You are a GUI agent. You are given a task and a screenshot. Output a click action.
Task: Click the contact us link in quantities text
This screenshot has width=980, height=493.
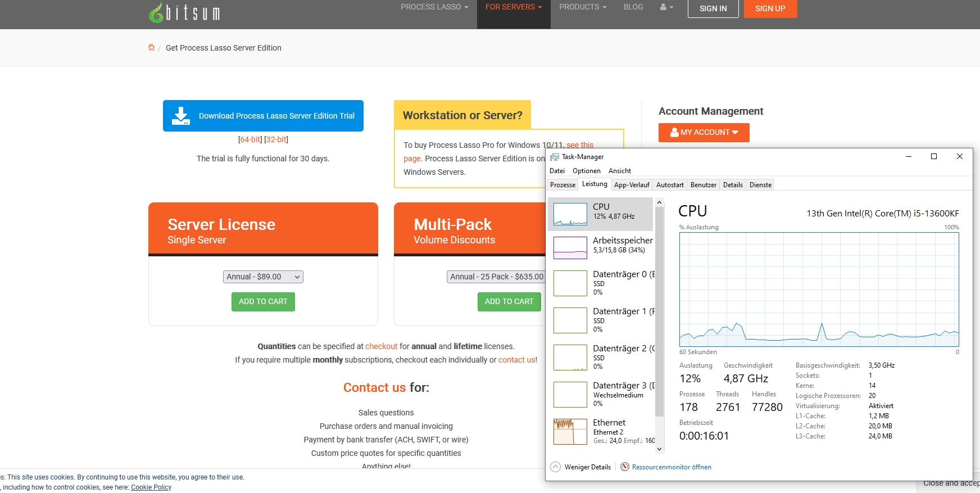(517, 360)
